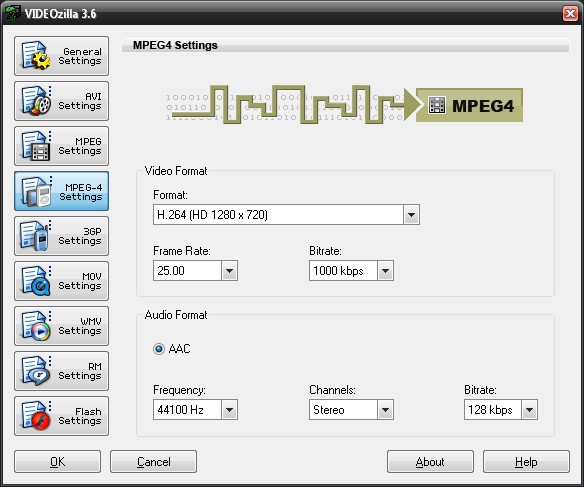Click the Cancel button
Viewport: 584px width, 487px height.
pos(153,462)
